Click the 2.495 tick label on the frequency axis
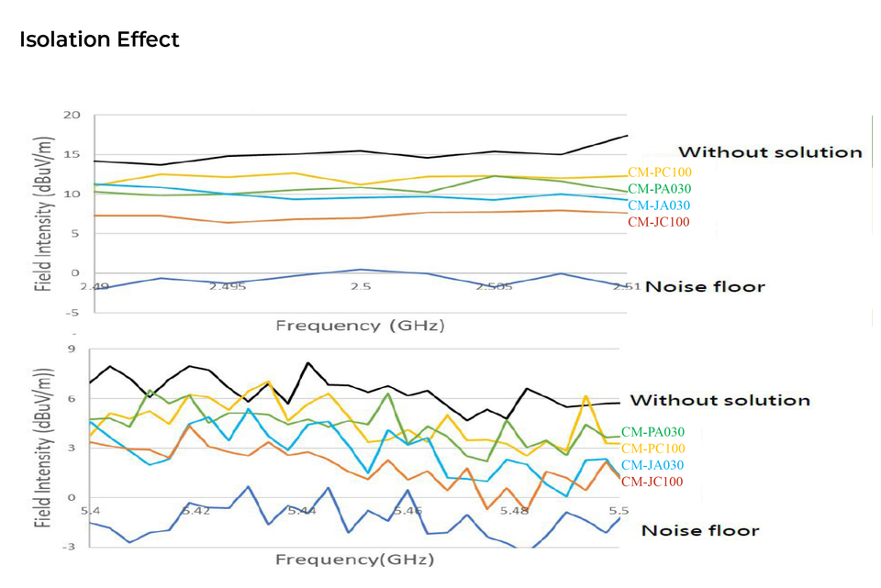Screen dimensions: 881x588 coord(227,286)
